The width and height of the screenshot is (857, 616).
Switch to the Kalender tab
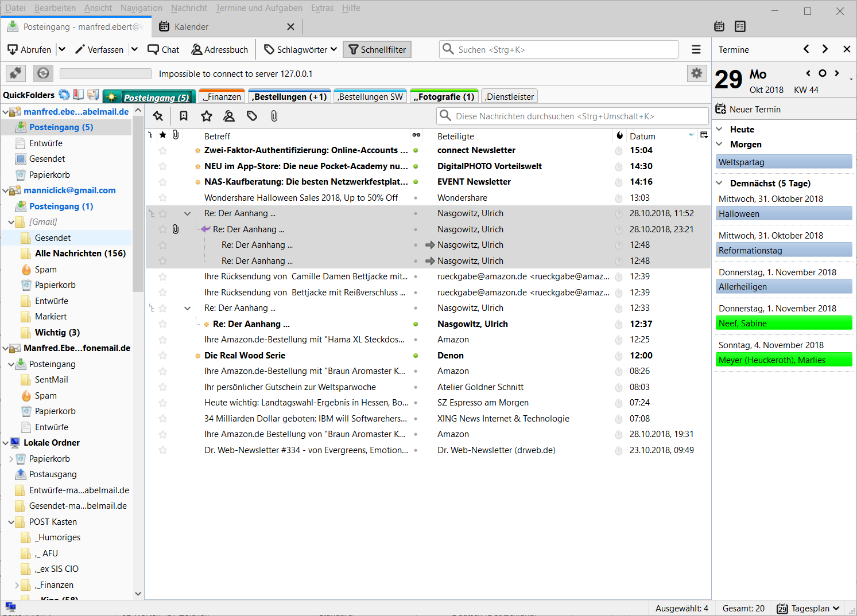[192, 27]
